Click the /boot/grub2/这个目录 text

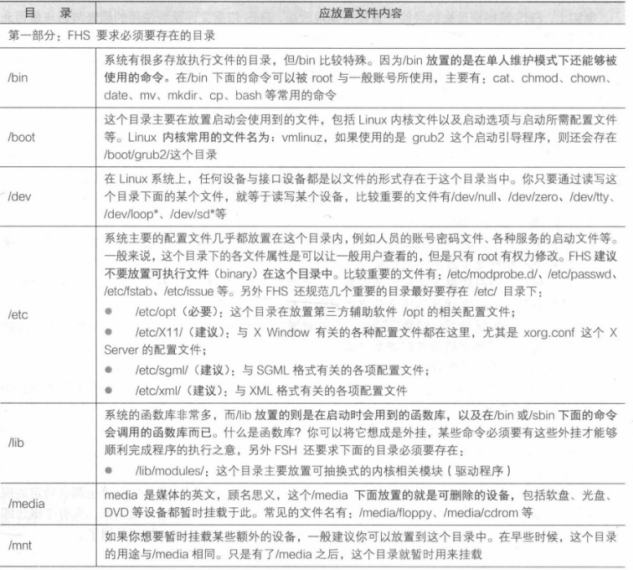click(161, 155)
